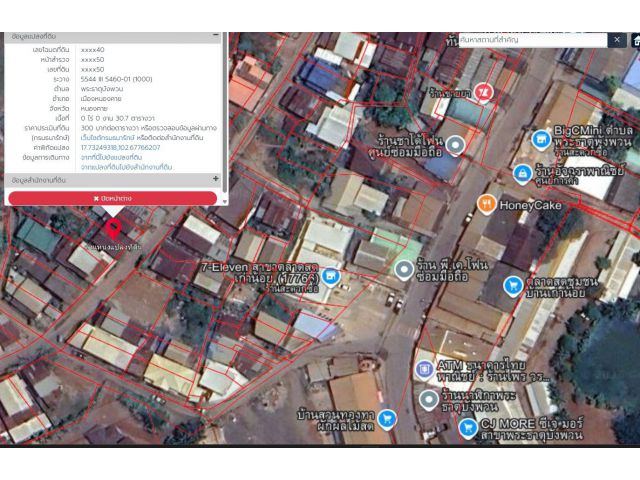Select the title deed number xxxx40
This screenshot has height=480, width=640.
(92, 49)
